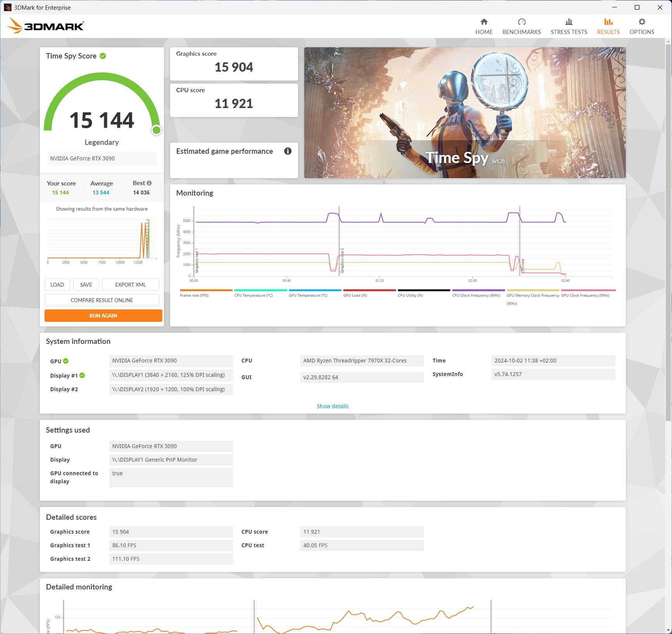This screenshot has width=672, height=634.
Task: Toggle the CPU Utility (%) legend swatch
Action: click(x=424, y=290)
